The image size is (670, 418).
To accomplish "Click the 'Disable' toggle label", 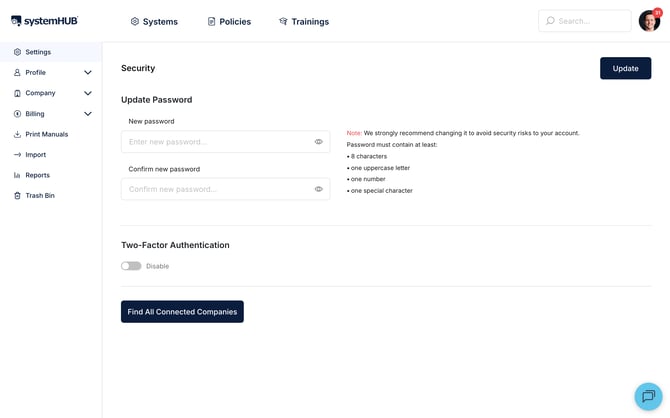I will click(157, 266).
